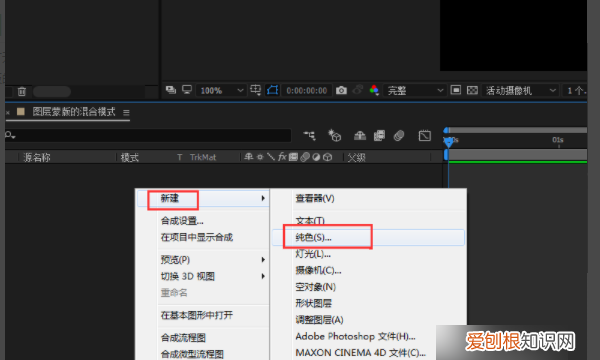Click the 父级 column header
Viewport: 600px width, 360px height.
click(356, 157)
